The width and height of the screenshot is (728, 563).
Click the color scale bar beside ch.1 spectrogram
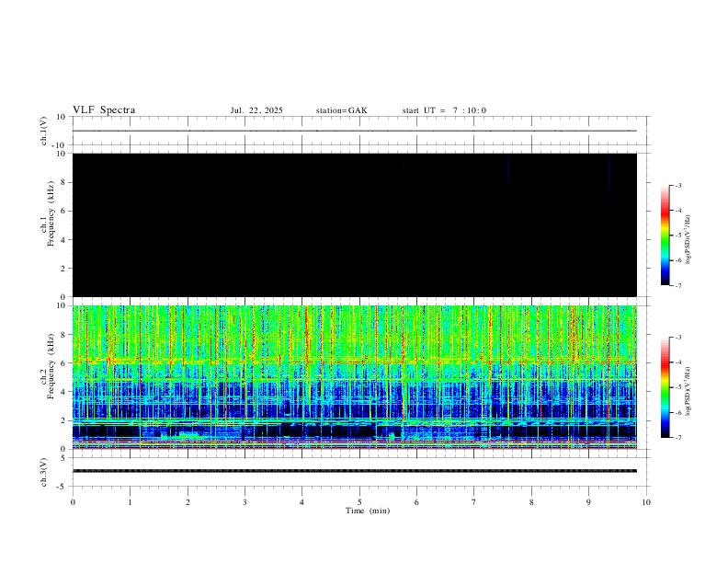coord(665,236)
